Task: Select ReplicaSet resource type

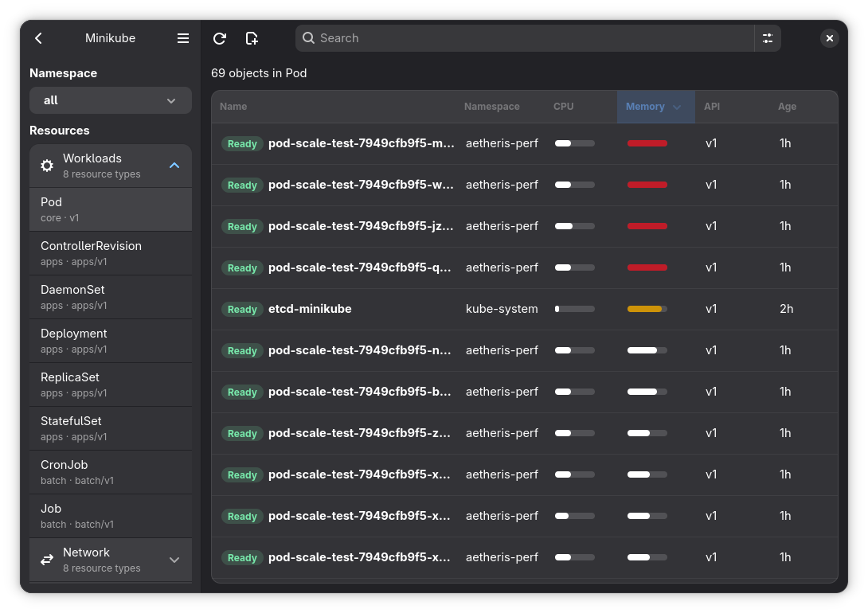Action: click(x=111, y=384)
